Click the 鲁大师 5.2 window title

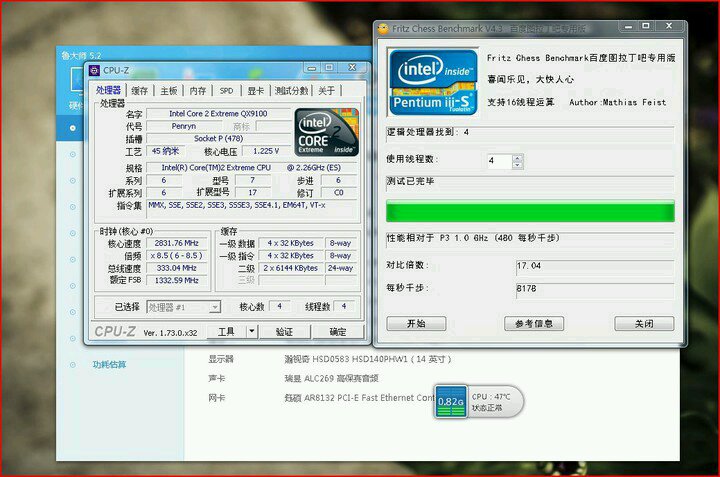(x=81, y=56)
